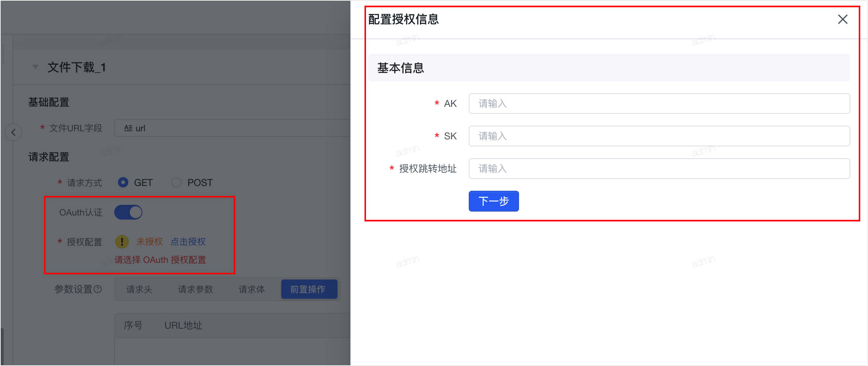Collapse the 文件下载_1 section arrow
Image resolution: width=868 pixels, height=366 pixels.
[35, 67]
